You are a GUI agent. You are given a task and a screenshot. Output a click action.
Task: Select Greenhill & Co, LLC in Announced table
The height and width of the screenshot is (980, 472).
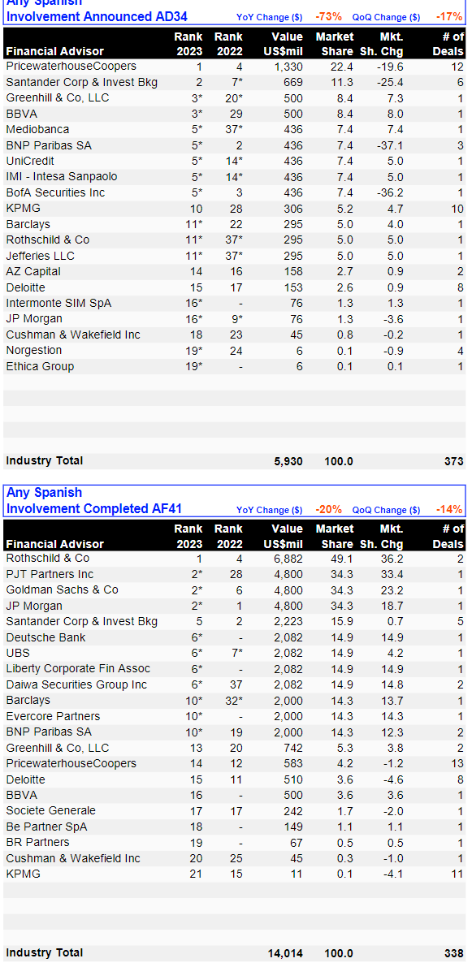pyautogui.click(x=58, y=98)
